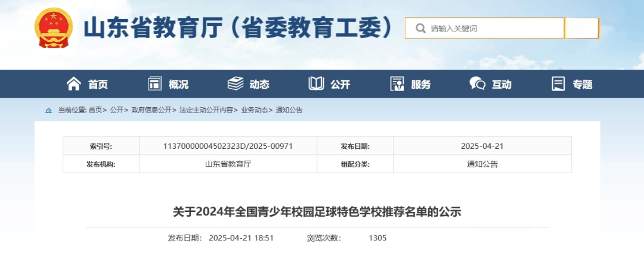Click the 服务 service icon
The height and width of the screenshot is (253, 644).
point(397,84)
